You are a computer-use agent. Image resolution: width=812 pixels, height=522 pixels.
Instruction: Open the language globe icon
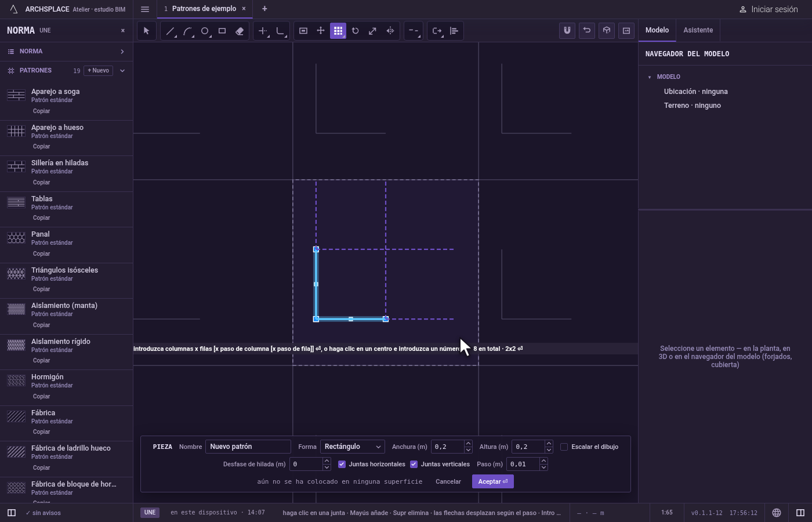777,513
